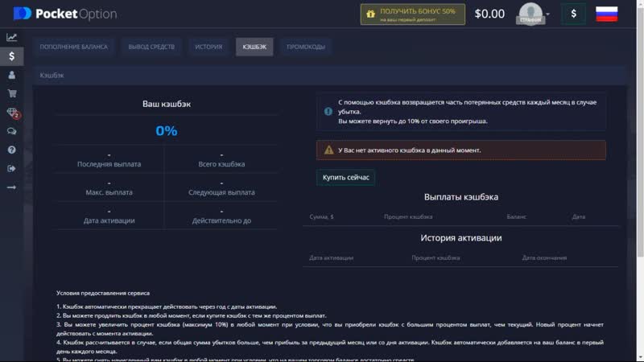Select the dollar finance sidebar icon
Image resolution: width=644 pixels, height=362 pixels.
point(11,56)
